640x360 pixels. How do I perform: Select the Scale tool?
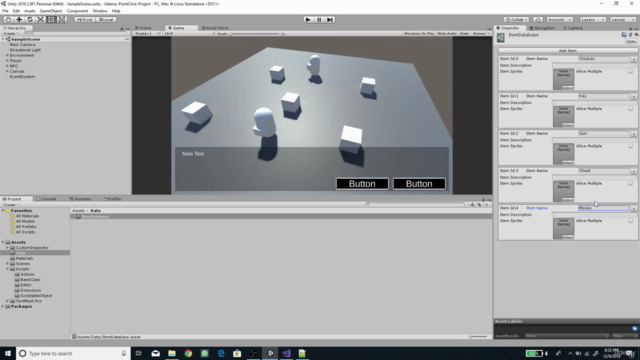tap(40, 20)
